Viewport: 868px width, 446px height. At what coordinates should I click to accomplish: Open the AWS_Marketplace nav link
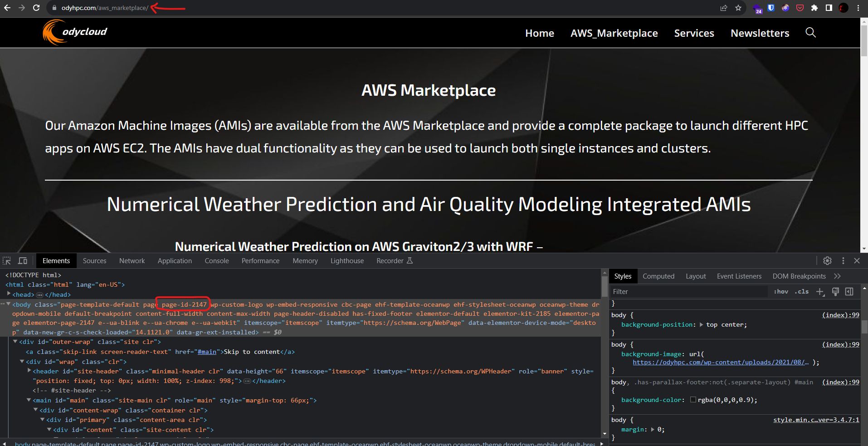click(x=614, y=33)
